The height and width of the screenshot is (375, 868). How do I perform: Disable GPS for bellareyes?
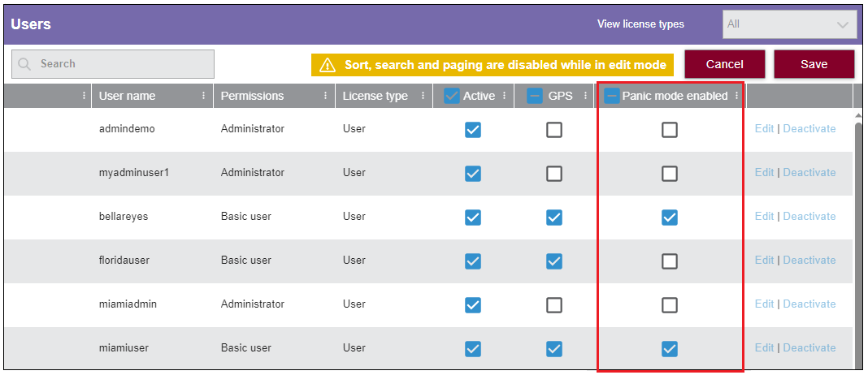click(x=553, y=217)
